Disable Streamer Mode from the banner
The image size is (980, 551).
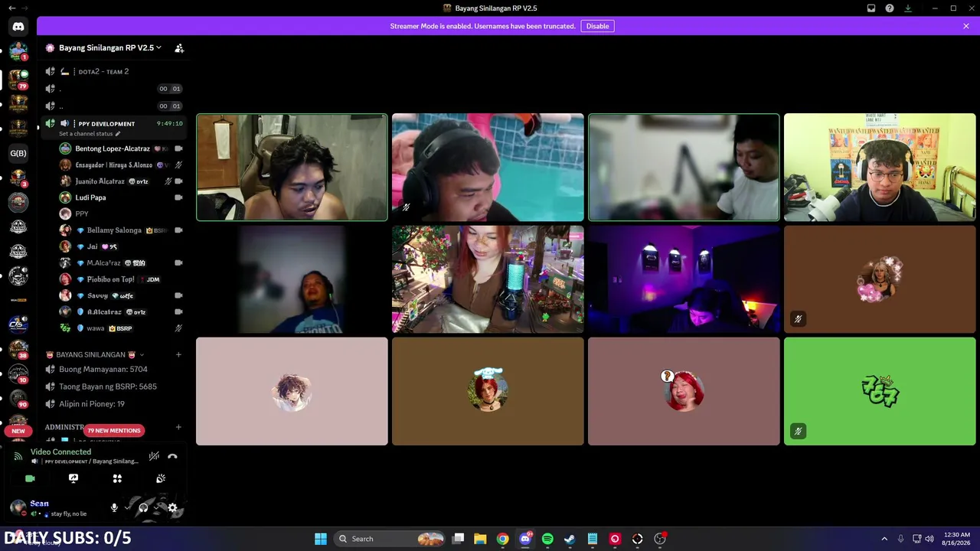597,26
